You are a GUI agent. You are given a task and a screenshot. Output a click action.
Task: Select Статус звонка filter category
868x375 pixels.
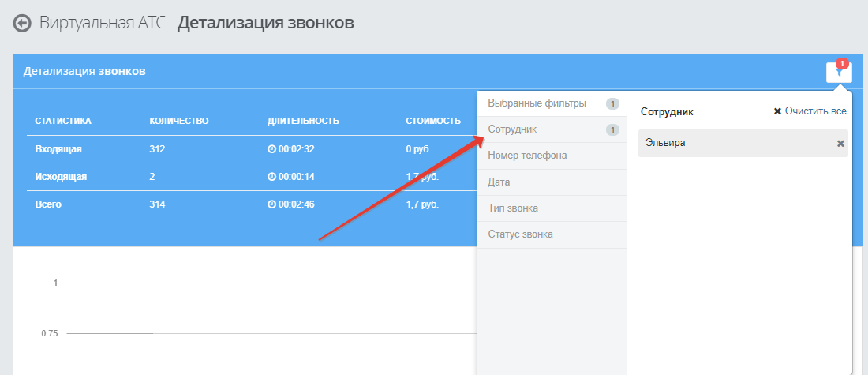552,234
